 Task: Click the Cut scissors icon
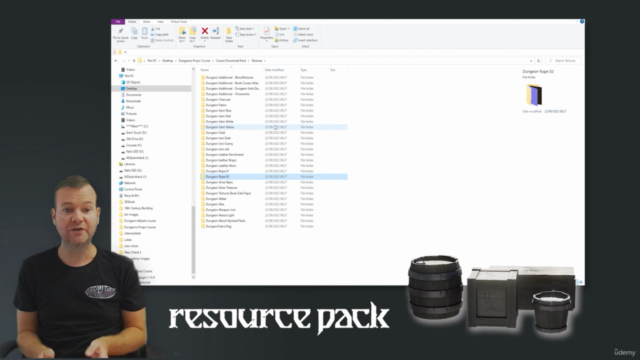156,29
